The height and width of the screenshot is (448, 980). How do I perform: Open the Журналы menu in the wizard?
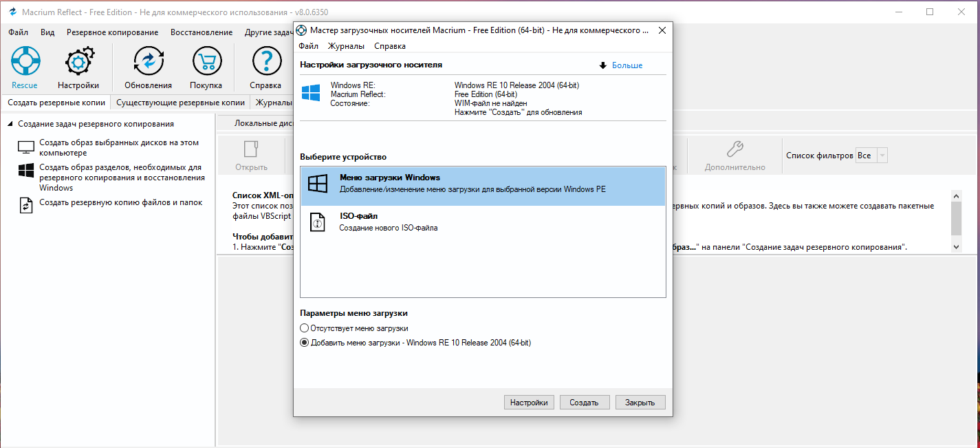tap(346, 46)
